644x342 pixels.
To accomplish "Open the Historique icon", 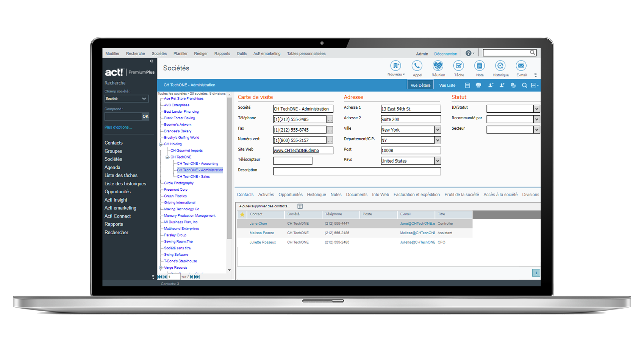I will [500, 66].
